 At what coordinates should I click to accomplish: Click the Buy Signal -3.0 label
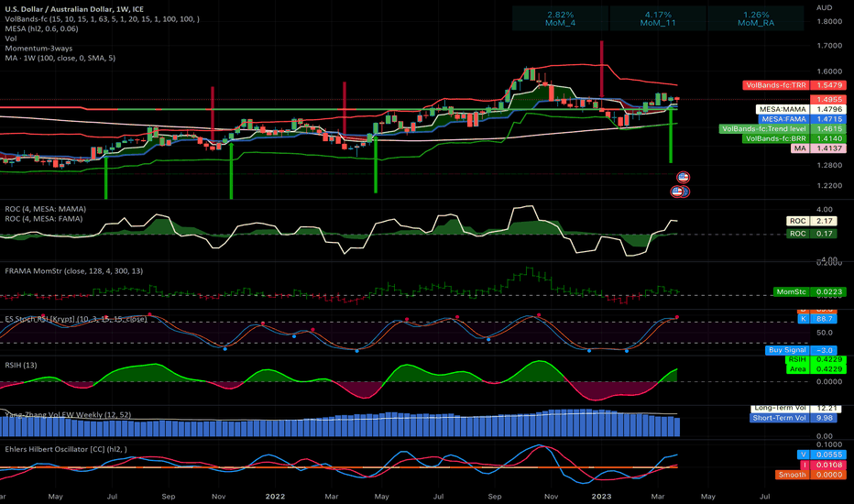(x=801, y=350)
